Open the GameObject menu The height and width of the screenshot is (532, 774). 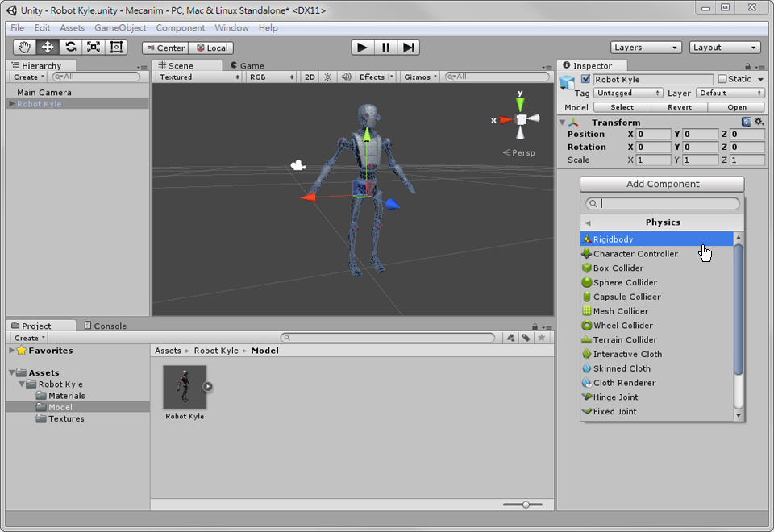pyautogui.click(x=120, y=27)
